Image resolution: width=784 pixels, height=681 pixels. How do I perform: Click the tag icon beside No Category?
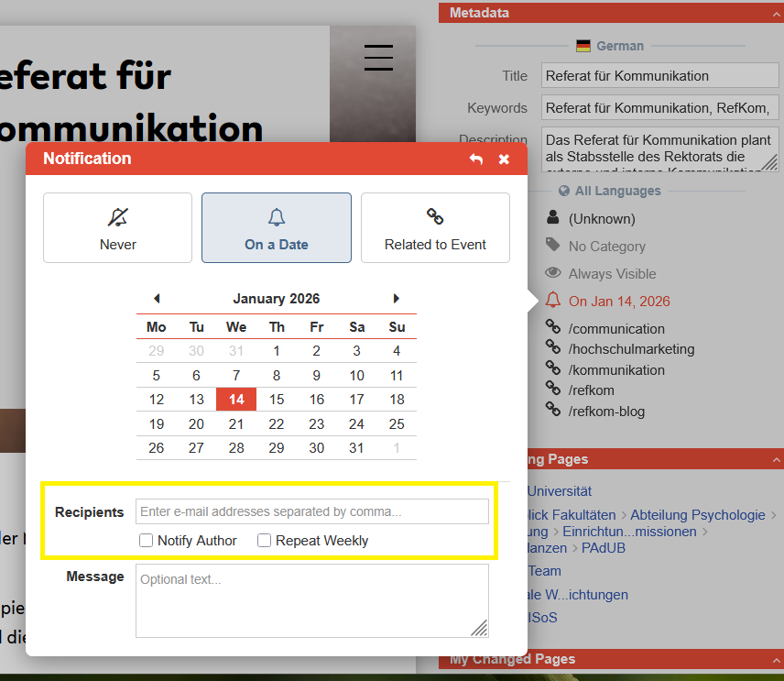point(552,246)
